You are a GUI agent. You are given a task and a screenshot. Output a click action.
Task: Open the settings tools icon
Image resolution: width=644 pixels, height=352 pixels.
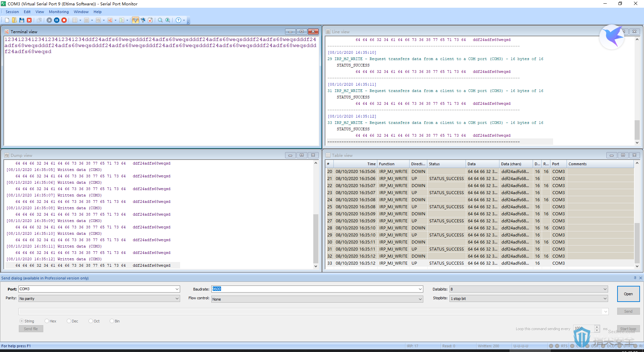pyautogui.click(x=143, y=20)
